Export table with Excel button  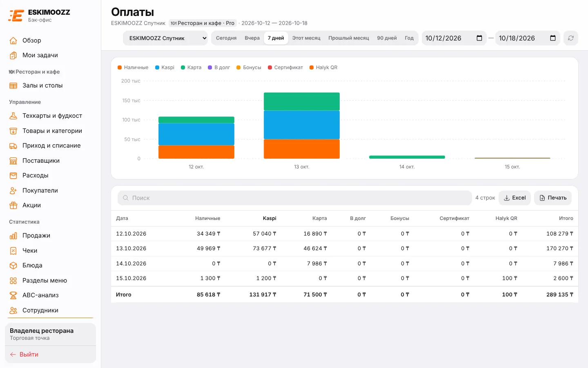point(515,198)
